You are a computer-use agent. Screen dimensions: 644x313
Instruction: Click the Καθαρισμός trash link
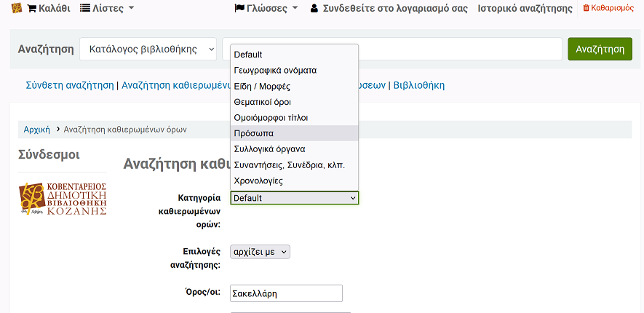(x=608, y=8)
